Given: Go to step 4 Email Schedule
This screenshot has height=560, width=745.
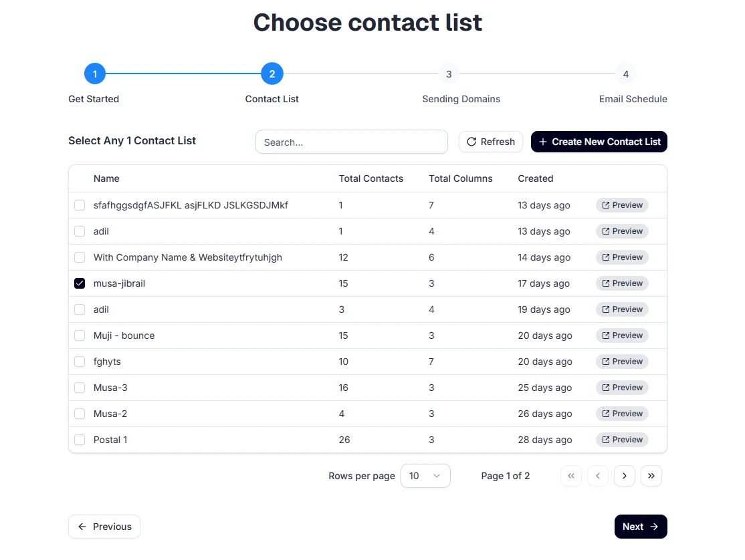Looking at the screenshot, I should coord(625,74).
